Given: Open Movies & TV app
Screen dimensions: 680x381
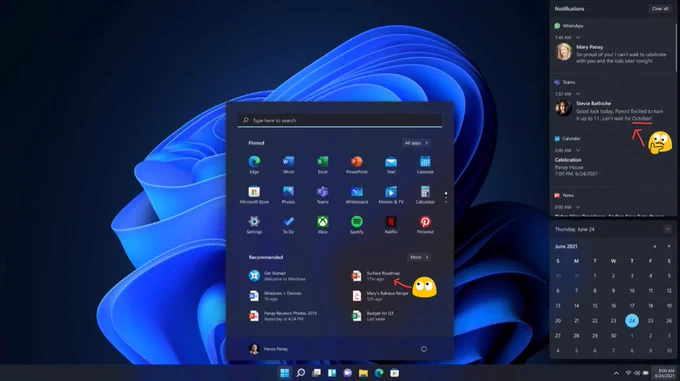Looking at the screenshot, I should point(391,194).
